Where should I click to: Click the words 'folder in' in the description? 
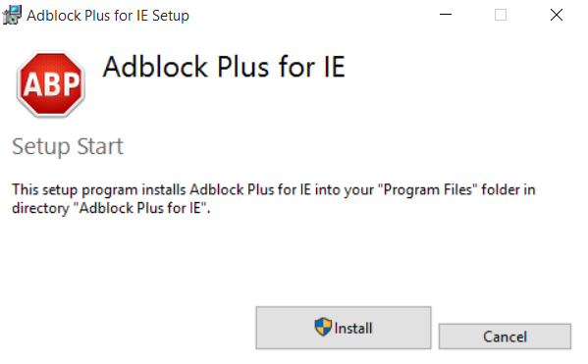tap(508, 189)
